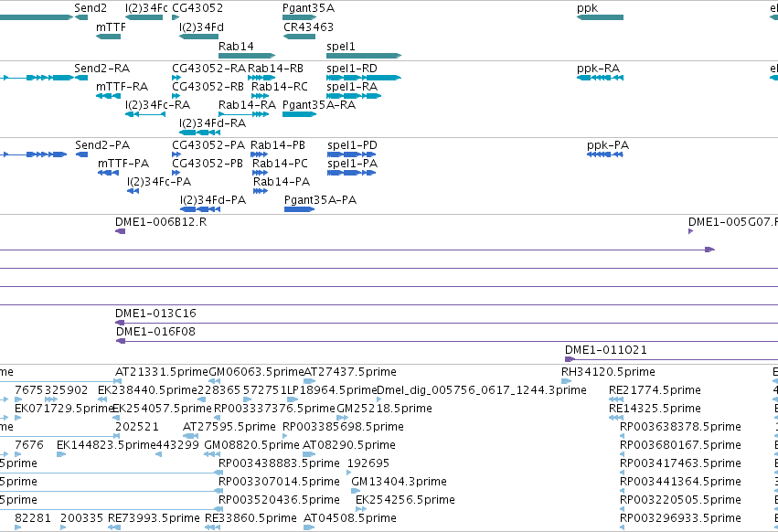The height and width of the screenshot is (532, 778).
Task: Click the ppk-RA transcript label
Action: (x=599, y=68)
